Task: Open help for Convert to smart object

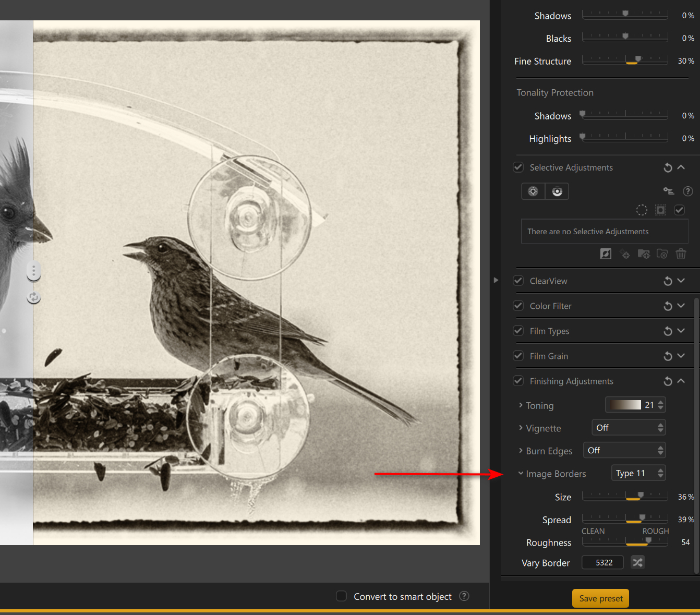Action: [464, 596]
